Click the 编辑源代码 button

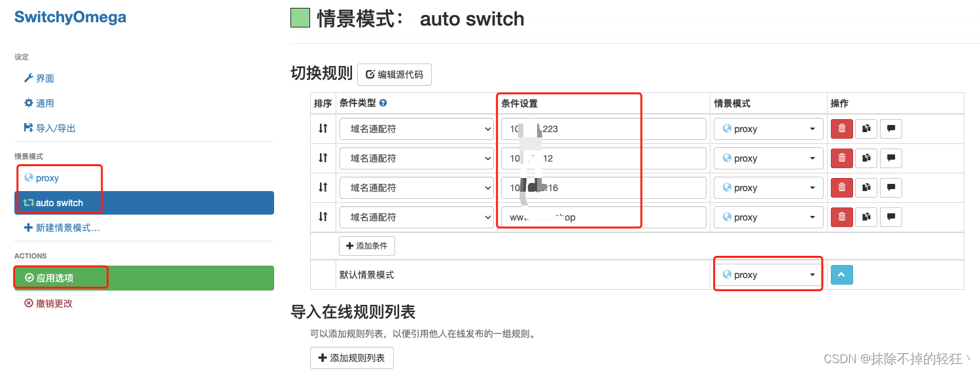[x=394, y=75]
